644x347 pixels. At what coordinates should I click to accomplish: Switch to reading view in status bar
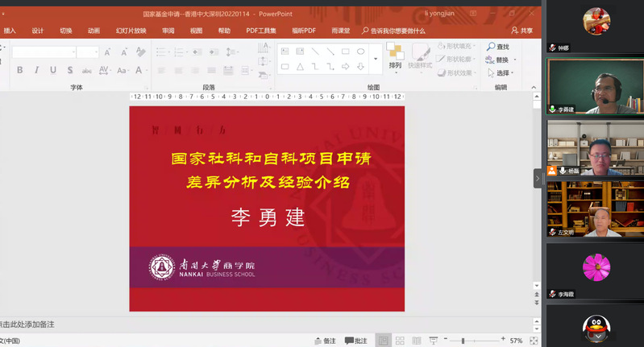click(416, 341)
